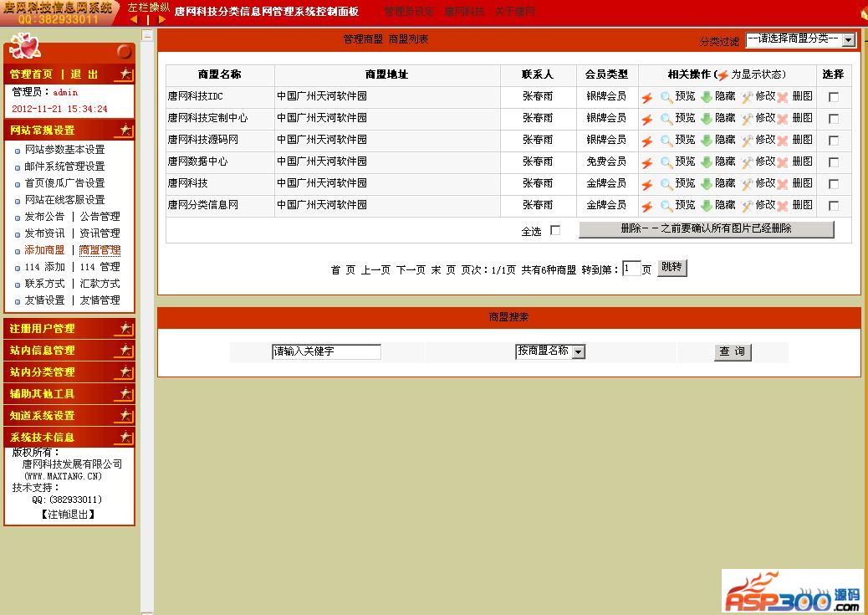Click the 下一页 pagination link
The image size is (868, 615).
click(411, 269)
